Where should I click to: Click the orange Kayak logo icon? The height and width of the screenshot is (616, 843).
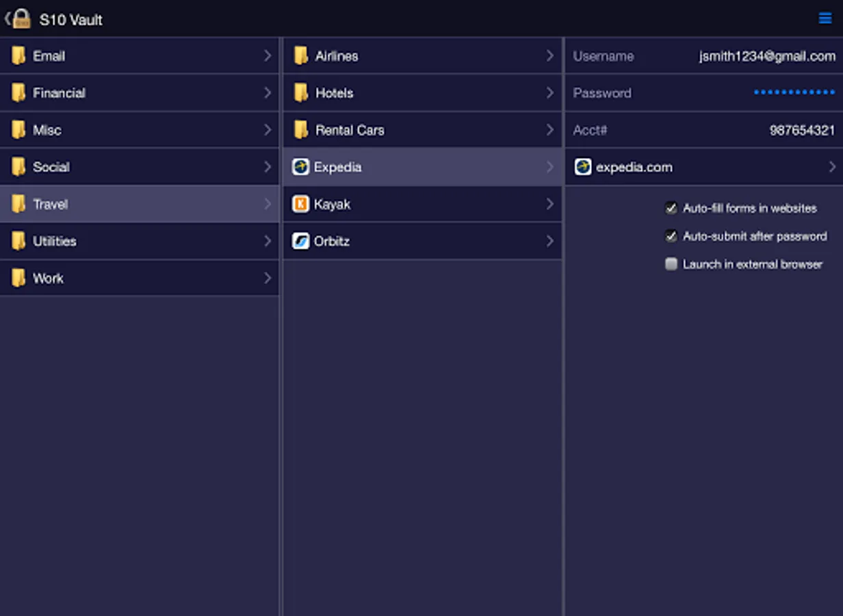(300, 203)
